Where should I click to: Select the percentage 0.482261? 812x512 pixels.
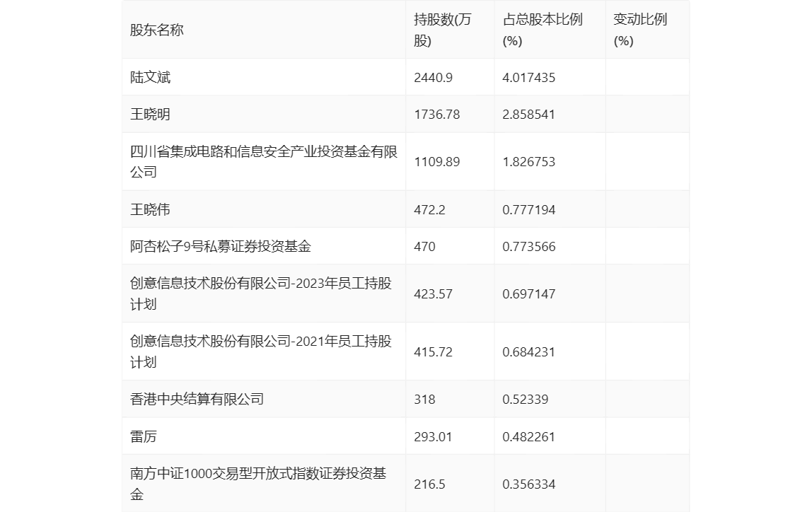(528, 437)
